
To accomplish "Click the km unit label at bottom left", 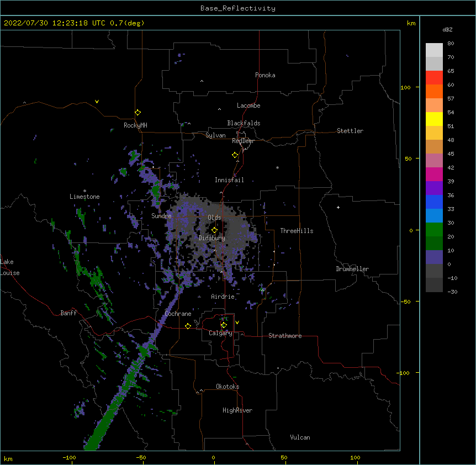I will point(8,458).
